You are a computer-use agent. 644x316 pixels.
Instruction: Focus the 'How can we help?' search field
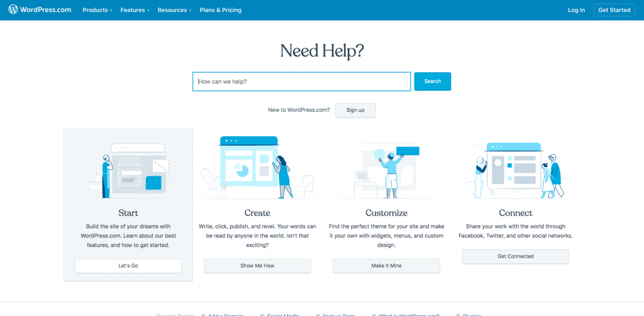click(x=301, y=81)
